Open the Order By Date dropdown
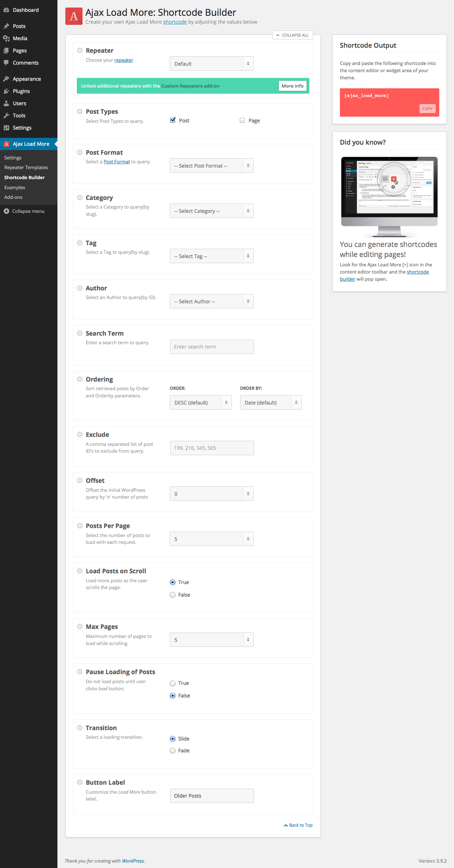 [271, 403]
